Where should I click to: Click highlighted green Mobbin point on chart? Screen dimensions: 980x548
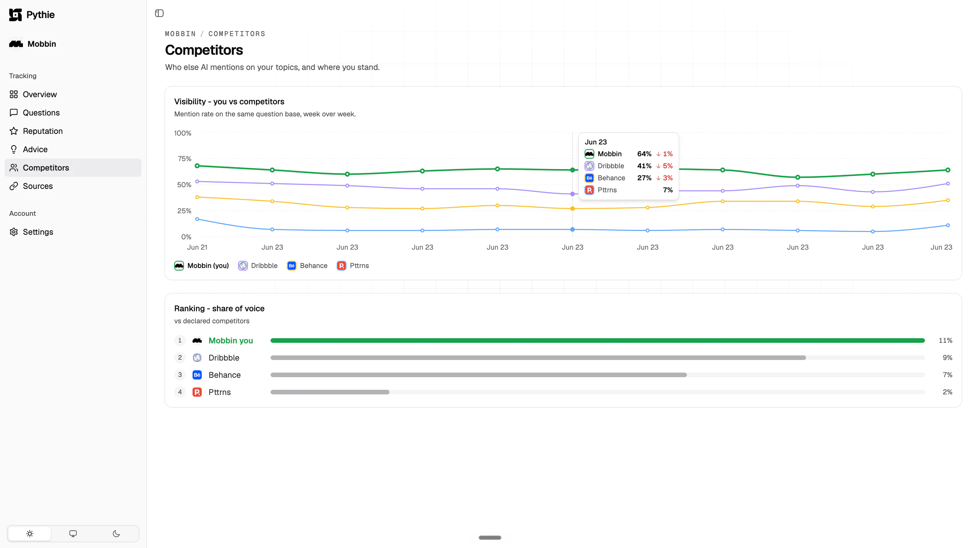tap(573, 170)
